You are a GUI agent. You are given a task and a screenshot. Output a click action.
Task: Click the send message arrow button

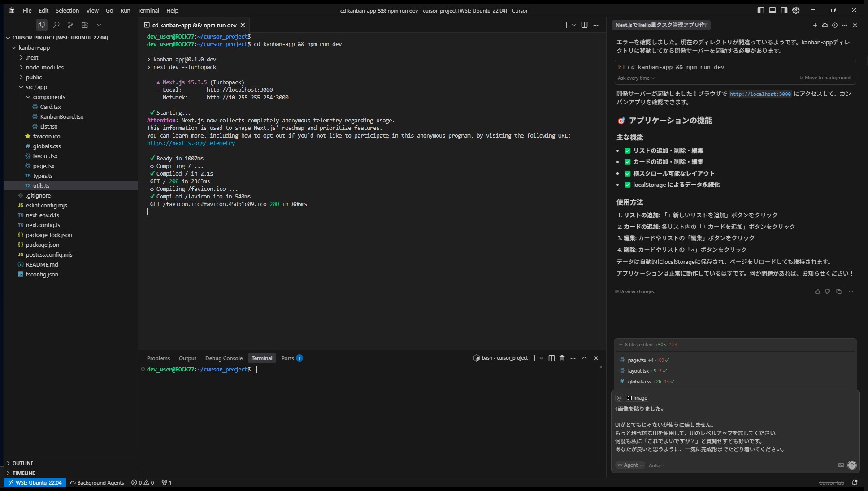click(x=852, y=465)
